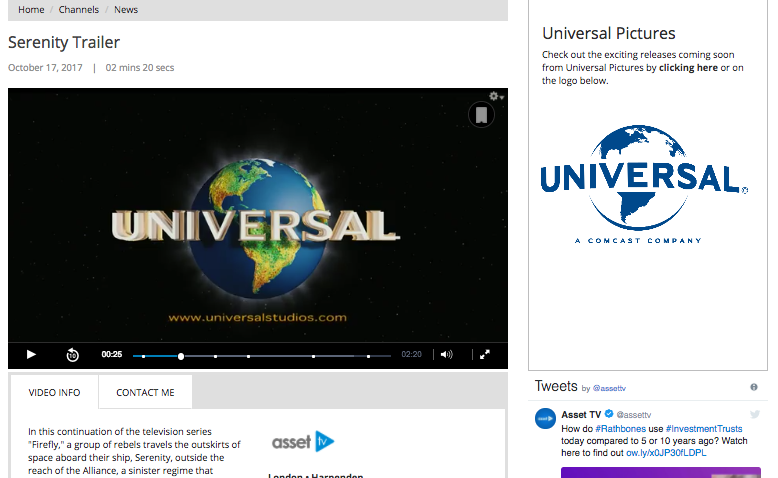Play the Serenity Trailer video
Image resolution: width=778 pixels, height=478 pixels.
(31, 354)
